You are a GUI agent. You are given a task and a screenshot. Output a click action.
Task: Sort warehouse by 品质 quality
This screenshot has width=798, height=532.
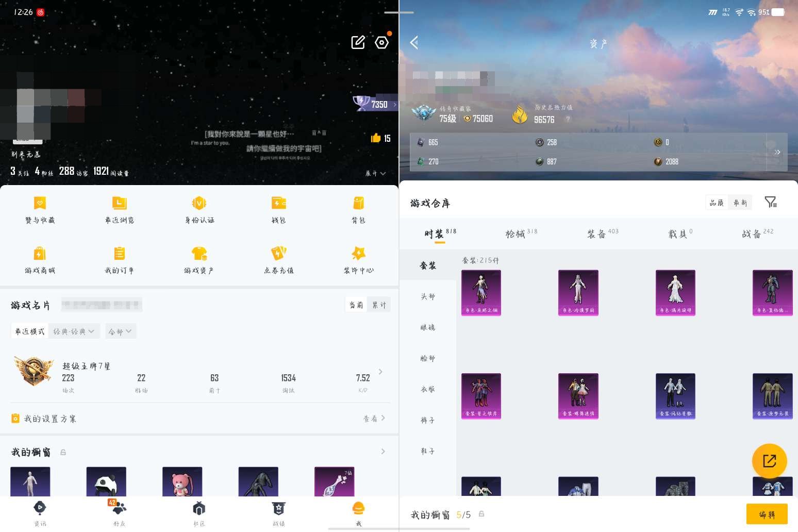click(x=717, y=203)
